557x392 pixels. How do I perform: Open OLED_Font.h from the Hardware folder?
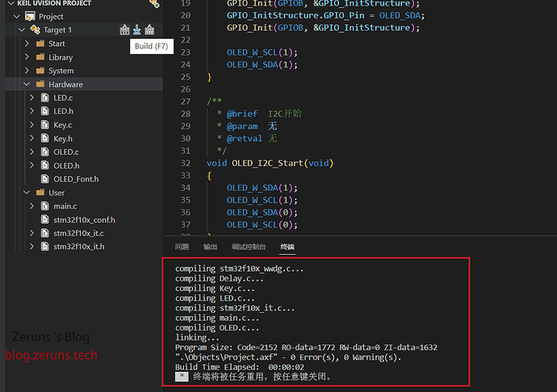point(76,179)
